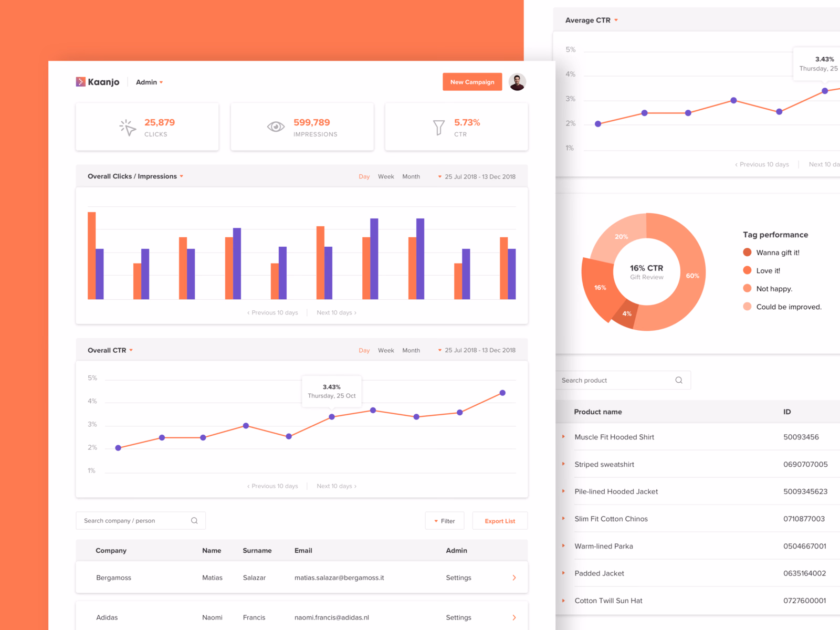
Task: Go to Previous 10 days in bar chart
Action: (x=272, y=312)
